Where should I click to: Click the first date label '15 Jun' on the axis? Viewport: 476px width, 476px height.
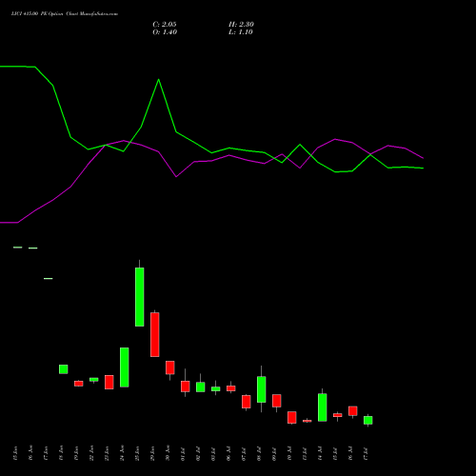tap(15, 453)
